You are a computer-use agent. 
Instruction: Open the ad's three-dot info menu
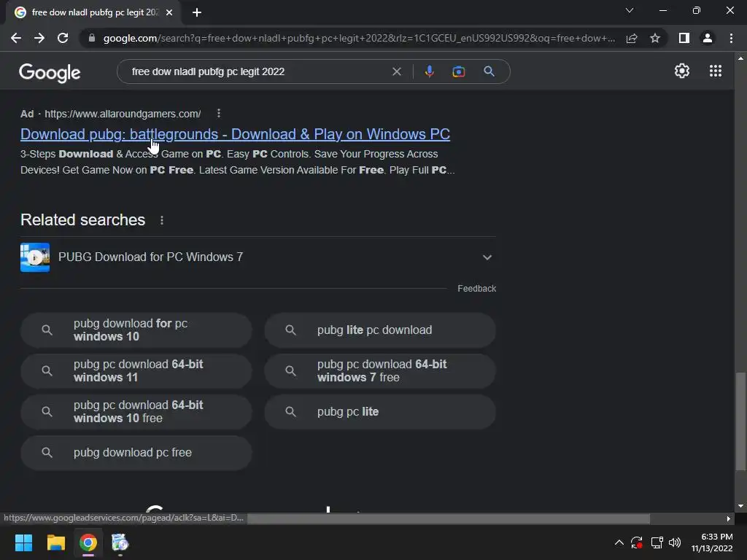click(x=219, y=113)
